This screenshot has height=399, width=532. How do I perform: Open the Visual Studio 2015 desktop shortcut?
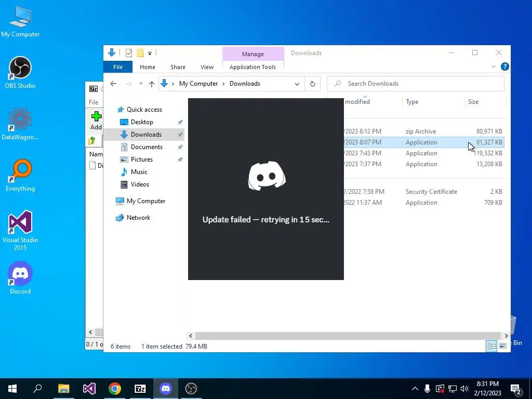[x=20, y=230]
